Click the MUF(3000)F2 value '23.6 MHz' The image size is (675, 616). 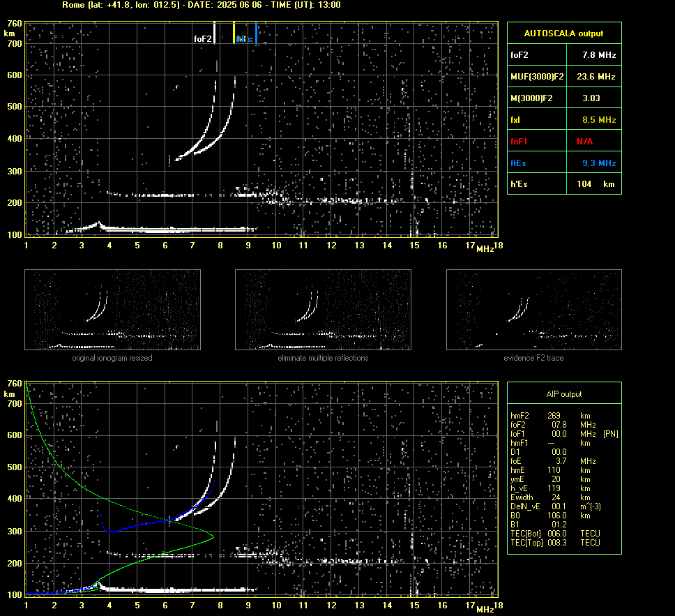pyautogui.click(x=596, y=77)
